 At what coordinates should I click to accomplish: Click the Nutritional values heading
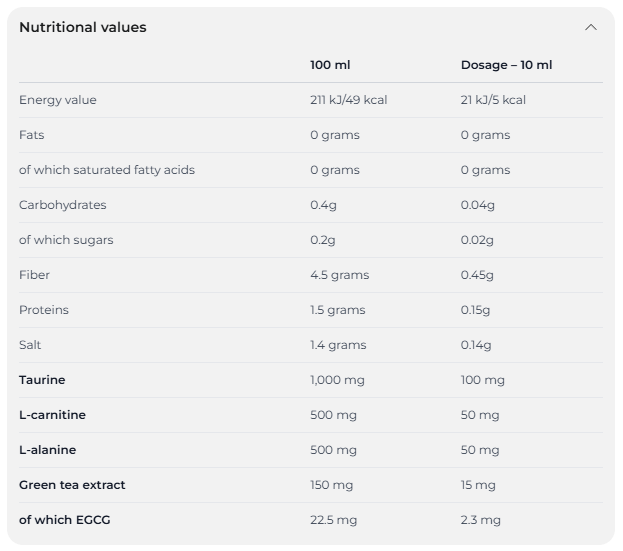(83, 27)
